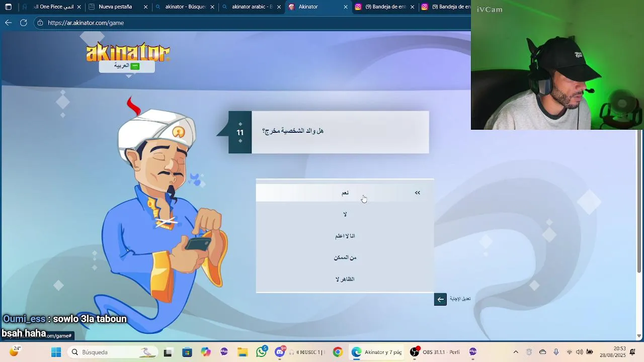Select the active Akinator tab
The image size is (644, 362).
[x=318, y=7]
